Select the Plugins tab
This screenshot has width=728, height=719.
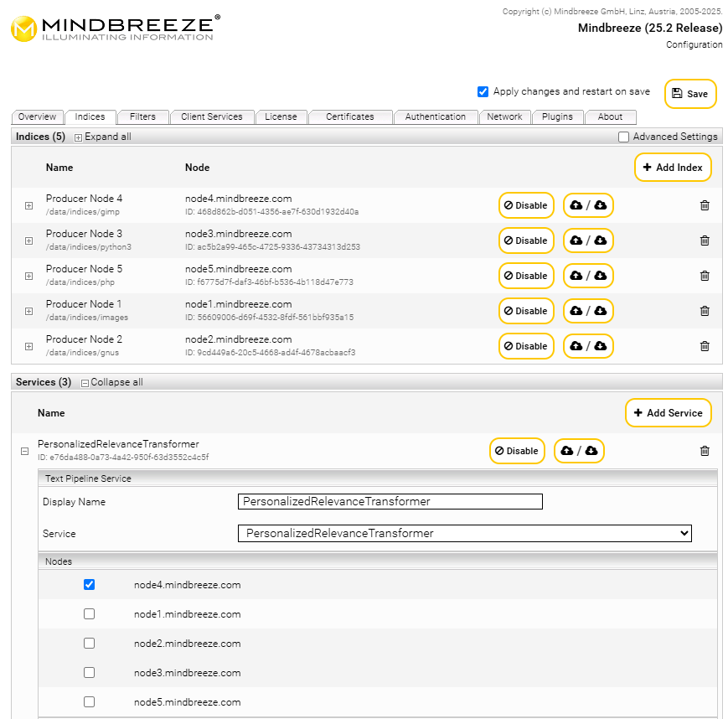click(x=557, y=117)
